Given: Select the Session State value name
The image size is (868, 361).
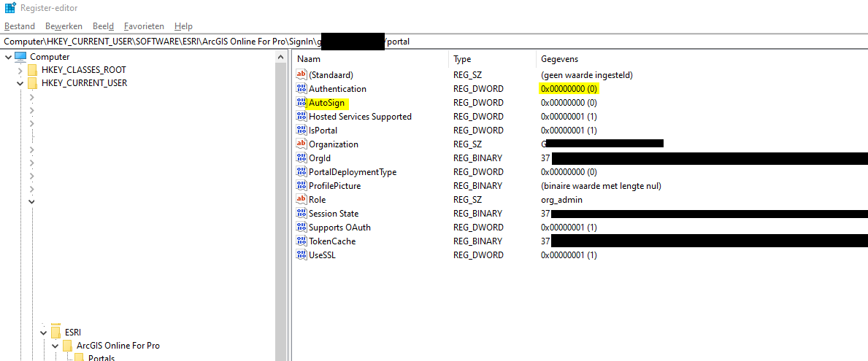Looking at the screenshot, I should click(x=333, y=213).
